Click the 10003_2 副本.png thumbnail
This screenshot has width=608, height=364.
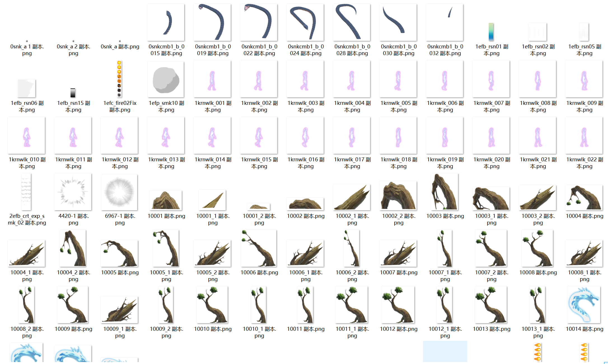(x=538, y=197)
